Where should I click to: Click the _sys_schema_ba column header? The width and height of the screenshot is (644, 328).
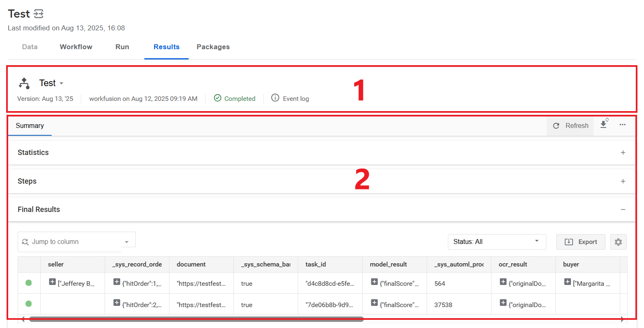coord(266,264)
